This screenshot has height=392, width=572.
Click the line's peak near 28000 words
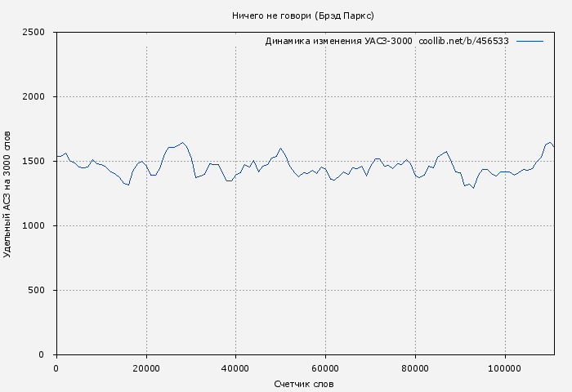[x=182, y=143]
